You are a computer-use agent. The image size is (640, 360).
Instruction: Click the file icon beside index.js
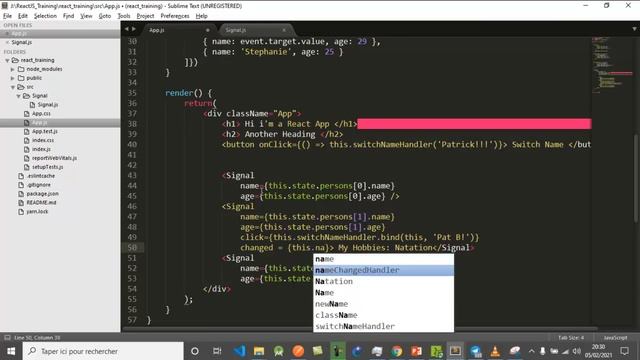(x=27, y=149)
